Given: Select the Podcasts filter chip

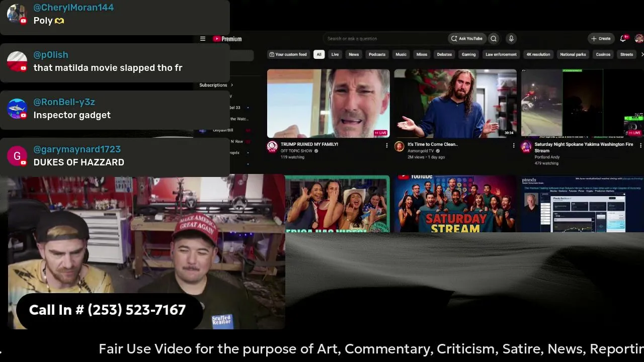Looking at the screenshot, I should (377, 54).
